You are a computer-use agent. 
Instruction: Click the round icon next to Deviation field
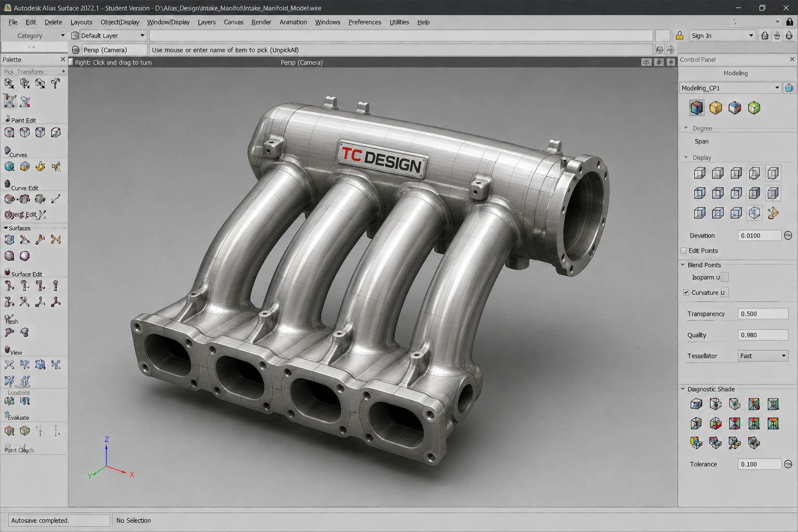[x=788, y=235]
